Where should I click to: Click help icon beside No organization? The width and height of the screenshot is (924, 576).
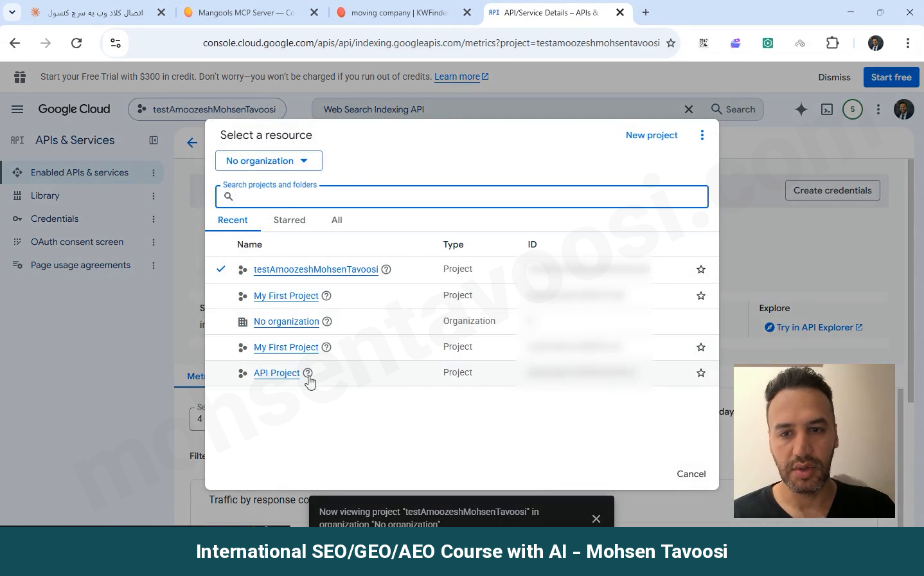[x=327, y=321]
